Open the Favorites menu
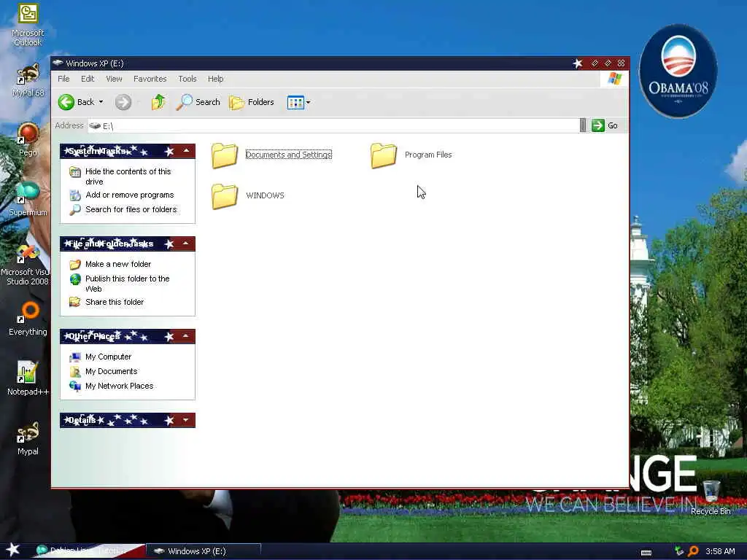The width and height of the screenshot is (747, 560). tap(150, 79)
